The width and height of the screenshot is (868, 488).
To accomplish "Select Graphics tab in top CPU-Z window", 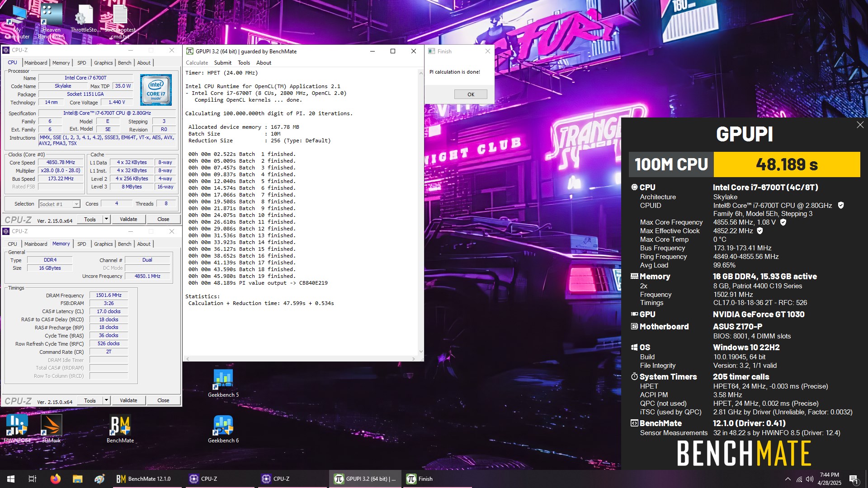I will click(104, 63).
